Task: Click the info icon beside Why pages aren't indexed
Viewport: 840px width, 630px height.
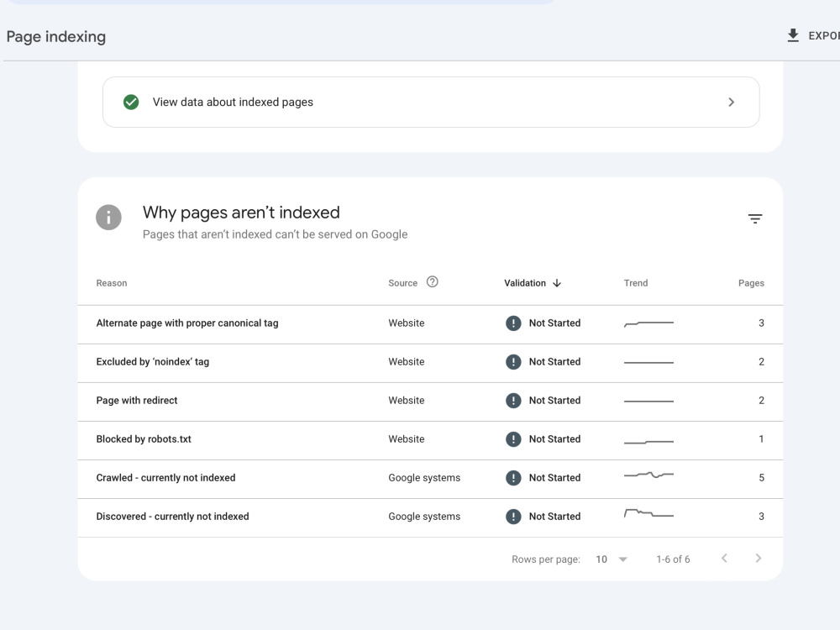Action: [108, 218]
